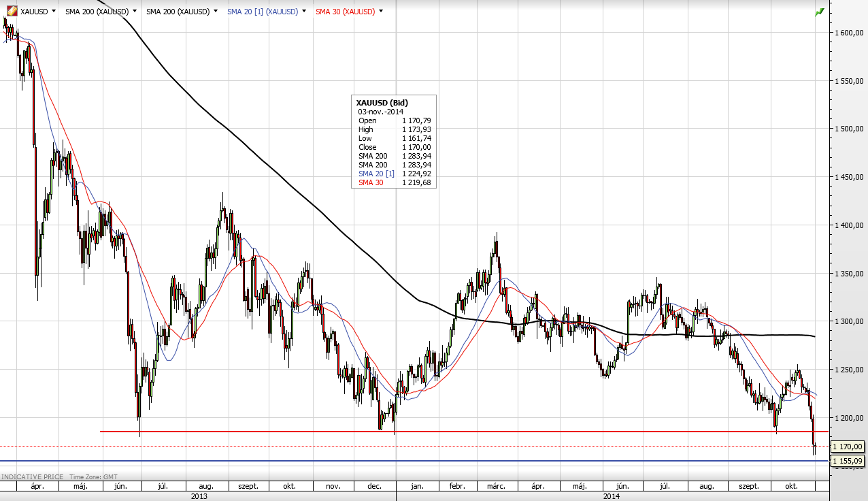Click the 1 550,00 price axis label

(849, 81)
